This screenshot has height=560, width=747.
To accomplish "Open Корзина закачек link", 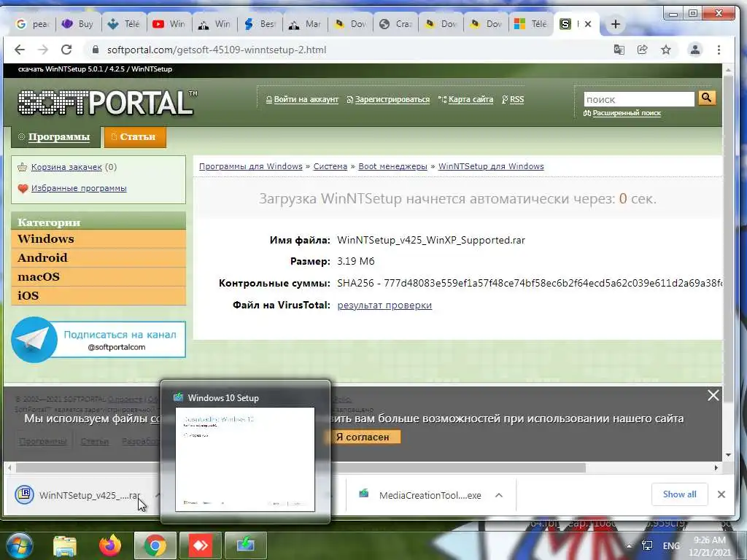I will click(x=66, y=167).
